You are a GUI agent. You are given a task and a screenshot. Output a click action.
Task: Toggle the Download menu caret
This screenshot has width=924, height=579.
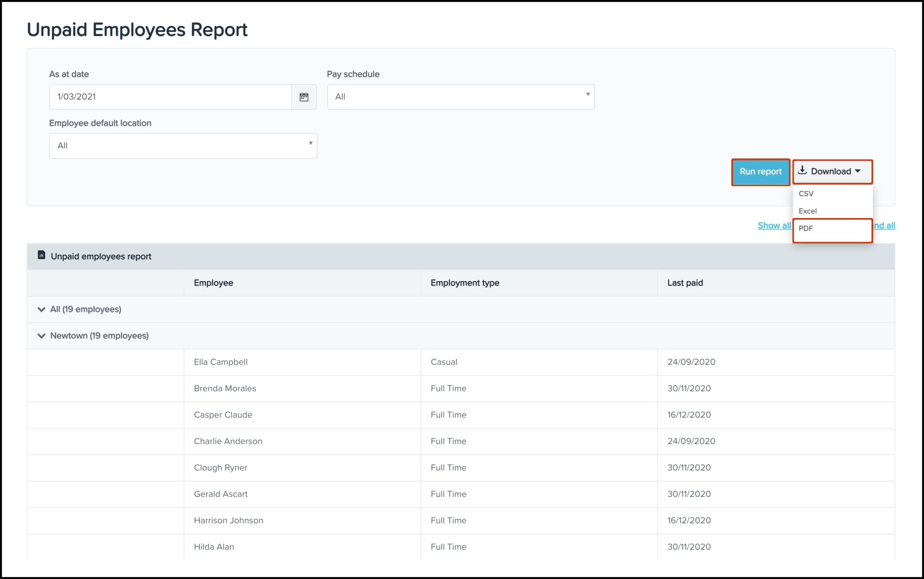point(858,171)
